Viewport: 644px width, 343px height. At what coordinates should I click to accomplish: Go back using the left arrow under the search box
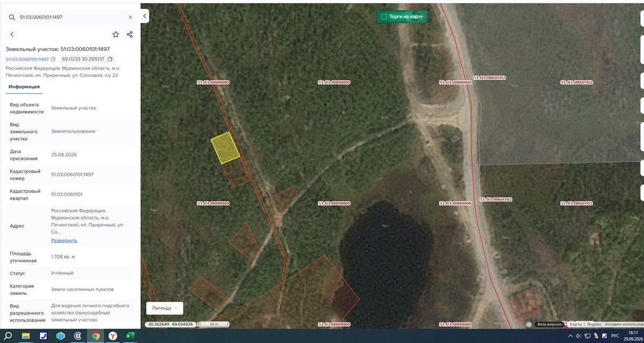pyautogui.click(x=12, y=34)
